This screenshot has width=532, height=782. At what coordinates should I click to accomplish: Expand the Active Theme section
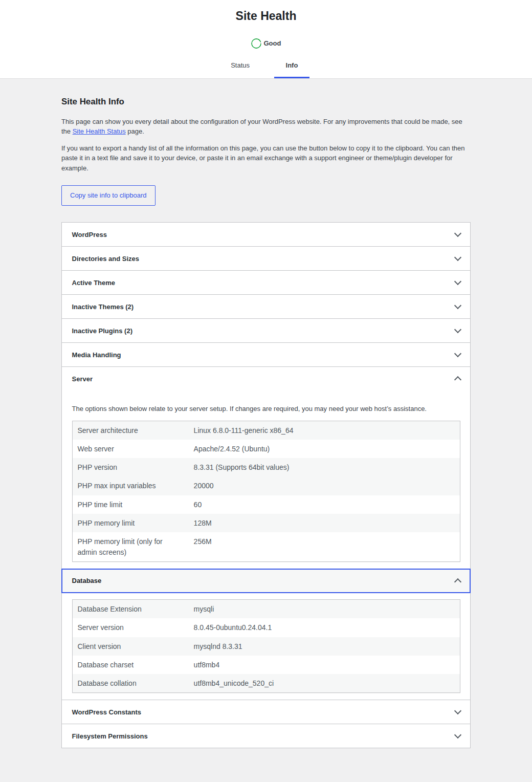[x=266, y=283]
